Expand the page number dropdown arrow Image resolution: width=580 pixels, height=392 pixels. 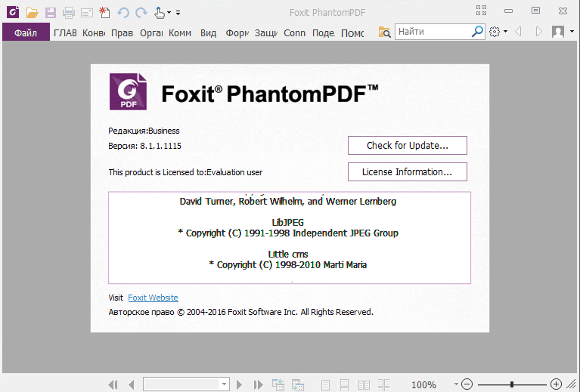click(x=224, y=384)
